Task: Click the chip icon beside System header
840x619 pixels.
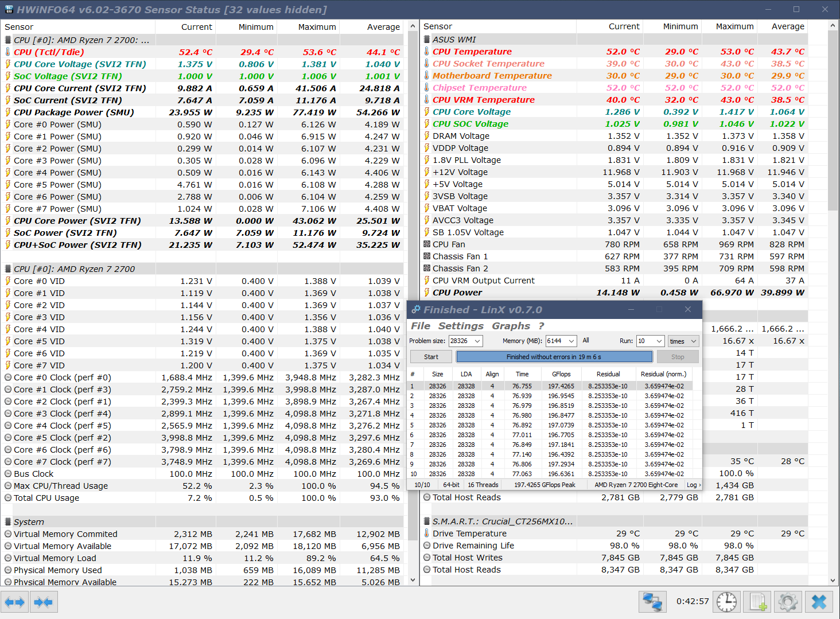Action: click(8, 522)
